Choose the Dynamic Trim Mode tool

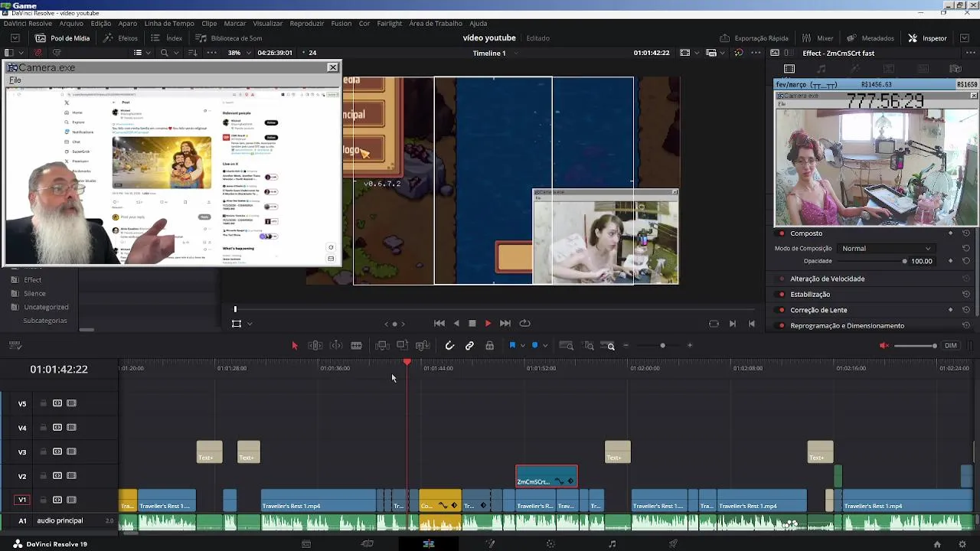coord(336,346)
